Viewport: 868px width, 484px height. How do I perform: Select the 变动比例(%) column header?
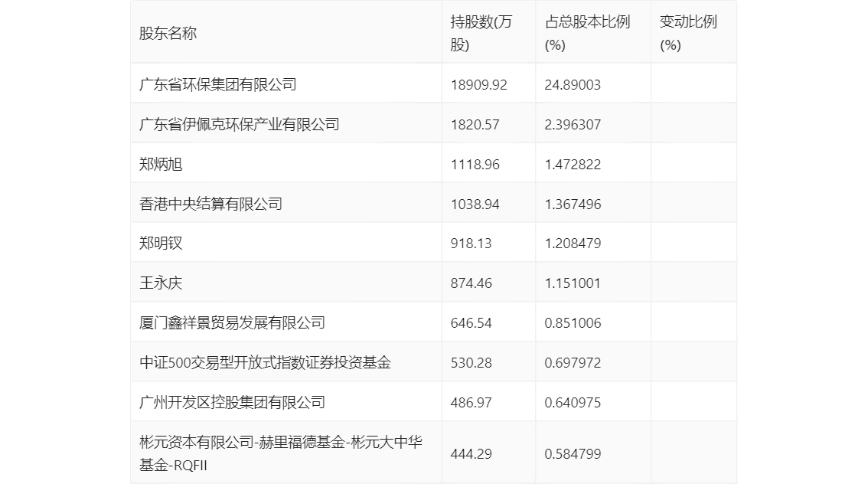click(688, 33)
